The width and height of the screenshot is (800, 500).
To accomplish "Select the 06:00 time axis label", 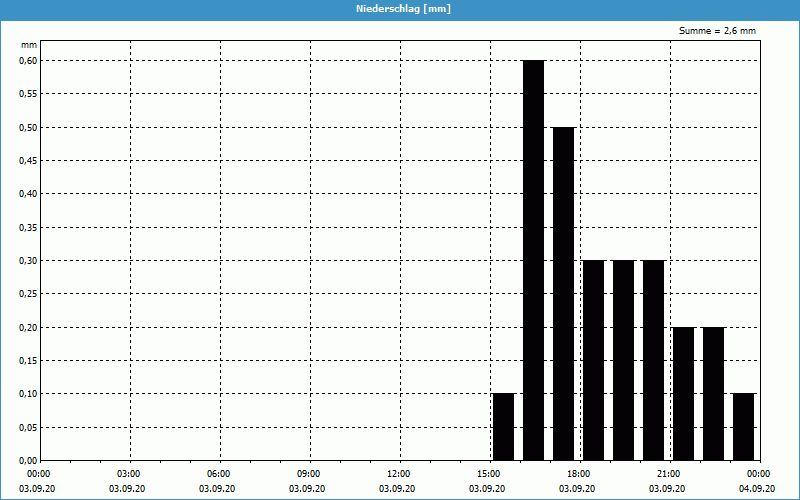I will (x=220, y=474).
